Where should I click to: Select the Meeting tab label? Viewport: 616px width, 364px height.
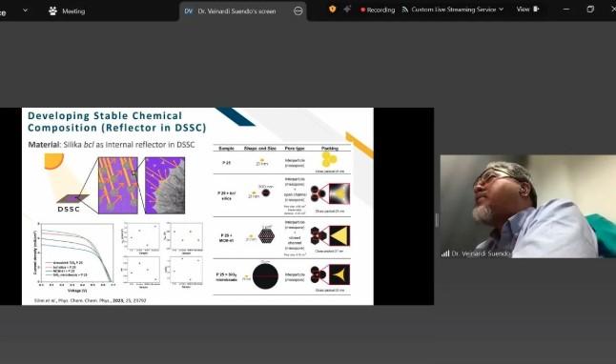(x=73, y=11)
